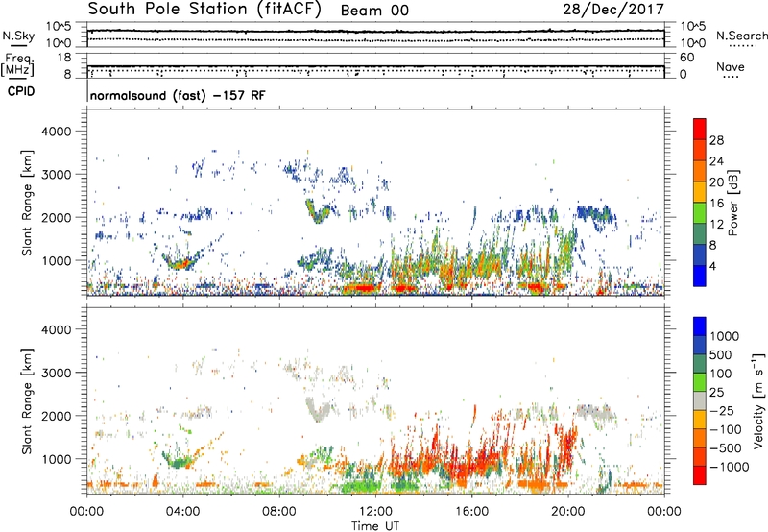Click the V-shaped echo near 09:30 in power panel
This screenshot has width=768, height=532.
click(x=318, y=211)
